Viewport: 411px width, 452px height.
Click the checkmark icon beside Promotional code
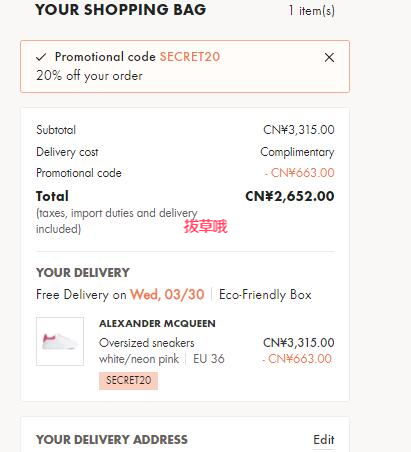tap(41, 57)
